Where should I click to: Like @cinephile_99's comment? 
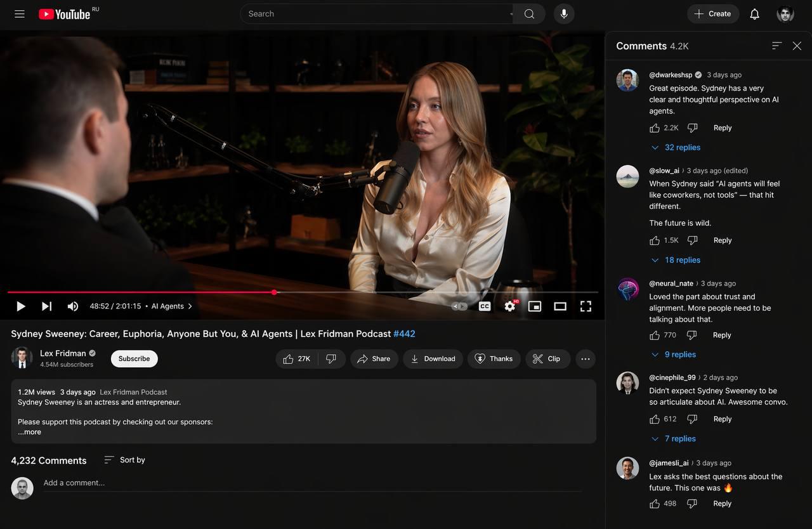click(655, 419)
